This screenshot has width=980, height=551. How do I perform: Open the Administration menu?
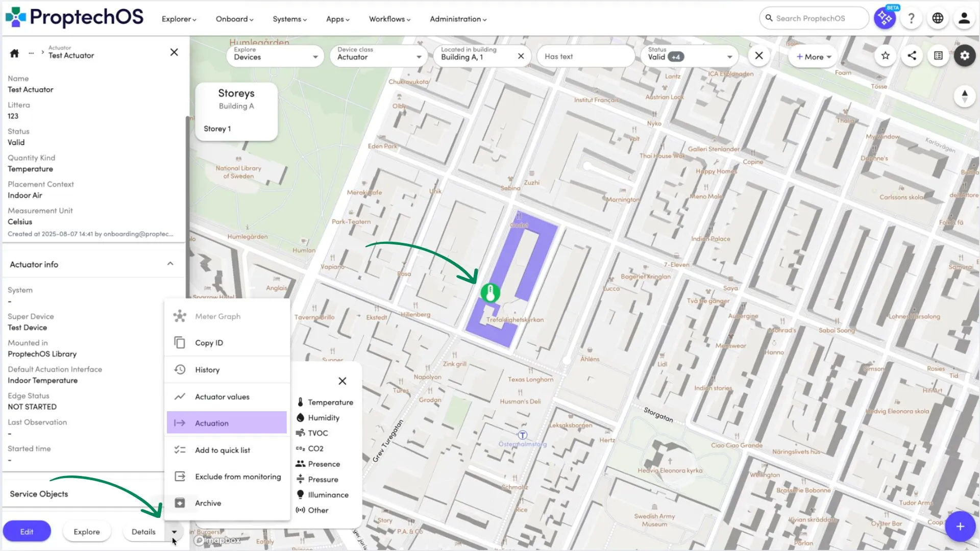coord(458,19)
